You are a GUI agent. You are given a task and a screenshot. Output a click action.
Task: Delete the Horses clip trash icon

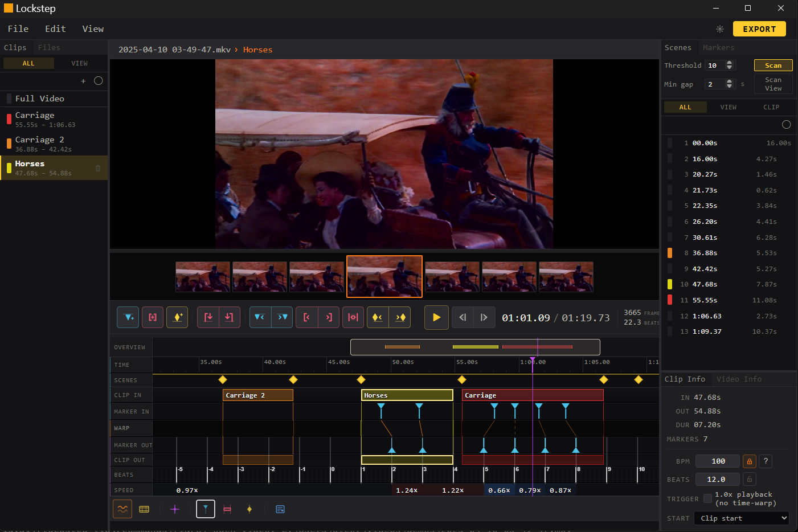pyautogui.click(x=98, y=168)
